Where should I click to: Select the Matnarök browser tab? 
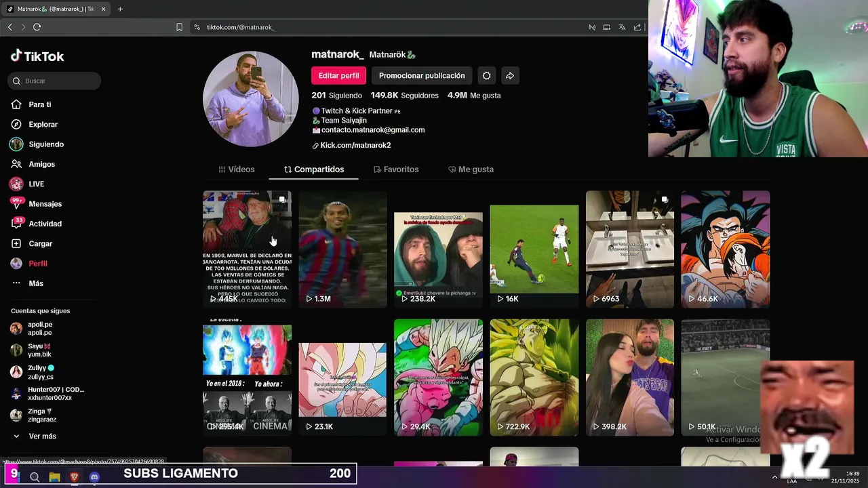point(56,9)
